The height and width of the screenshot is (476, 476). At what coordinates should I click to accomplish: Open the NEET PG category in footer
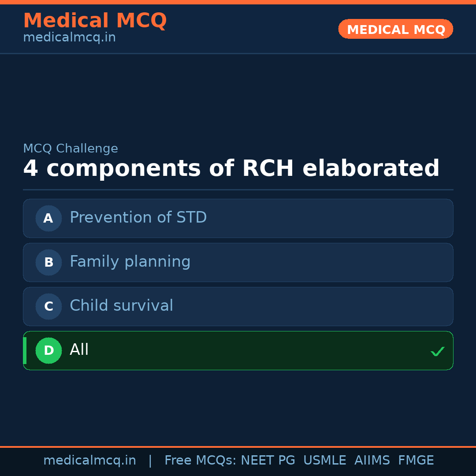(x=268, y=460)
